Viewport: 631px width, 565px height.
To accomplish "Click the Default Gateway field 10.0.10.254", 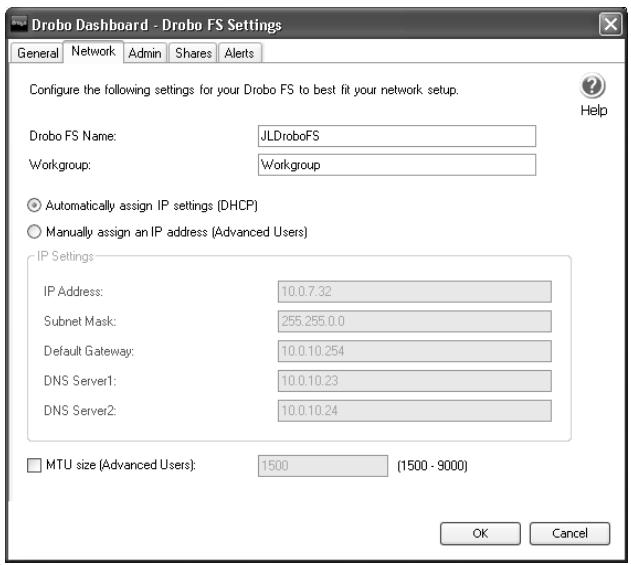I will click(x=414, y=351).
